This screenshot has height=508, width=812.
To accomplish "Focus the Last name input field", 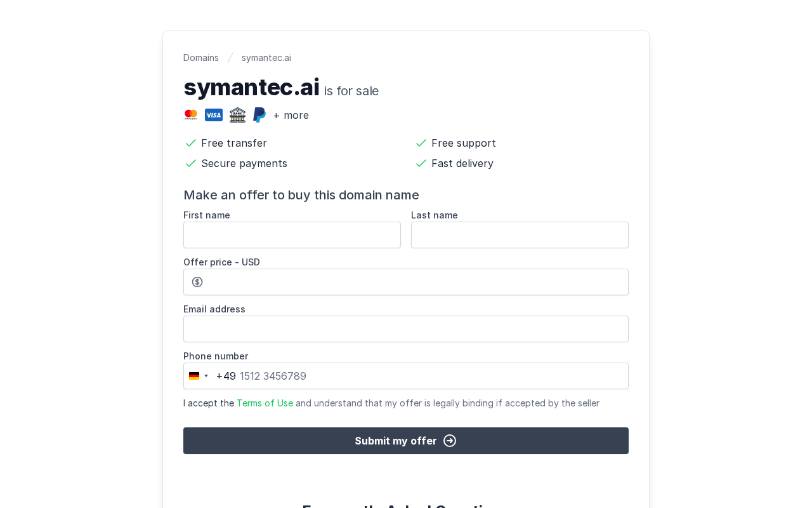I will pos(520,235).
